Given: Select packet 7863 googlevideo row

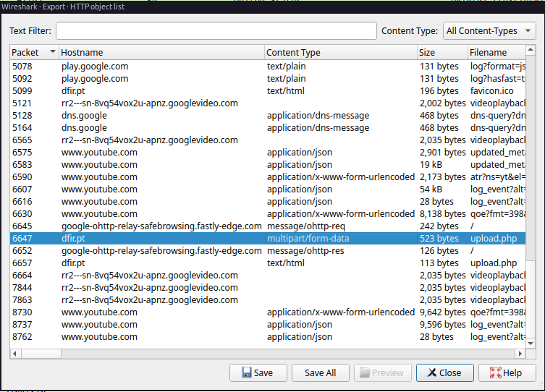Looking at the screenshot, I should (268, 300).
